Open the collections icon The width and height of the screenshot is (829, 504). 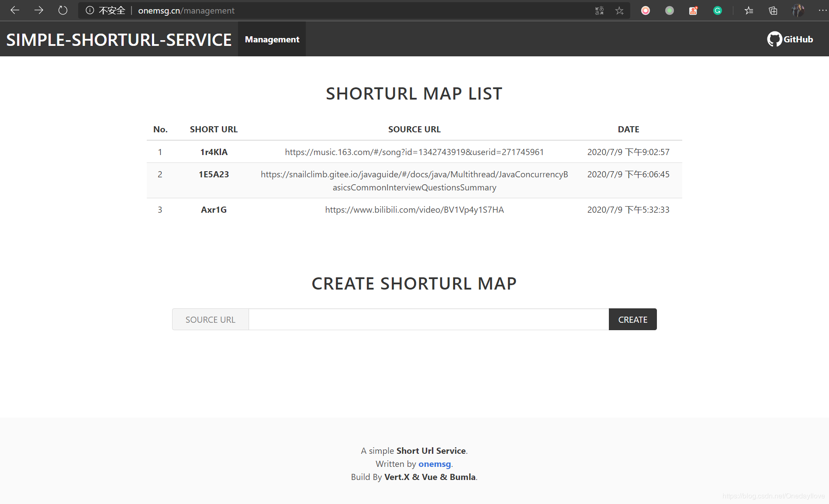pos(773,10)
